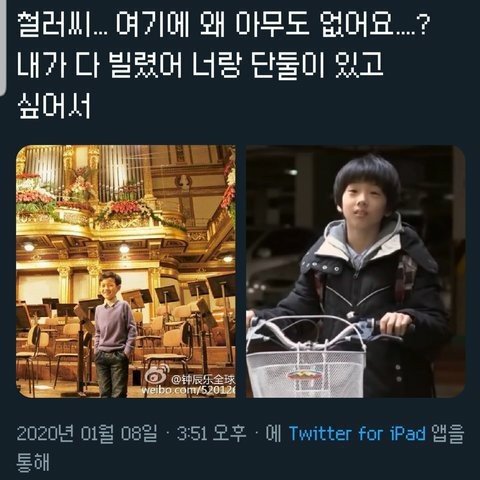The height and width of the screenshot is (480, 480).
Task: Click the Weibo eye logo watermark
Action: click(157, 376)
